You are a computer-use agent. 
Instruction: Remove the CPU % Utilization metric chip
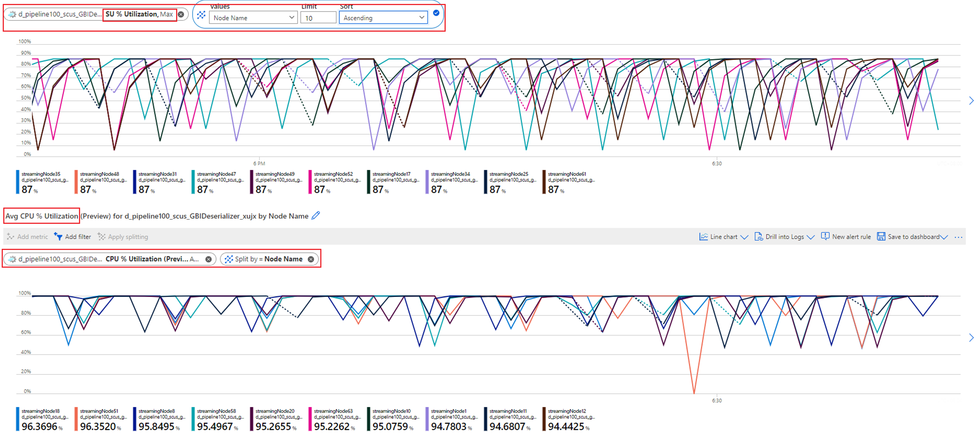pos(209,259)
